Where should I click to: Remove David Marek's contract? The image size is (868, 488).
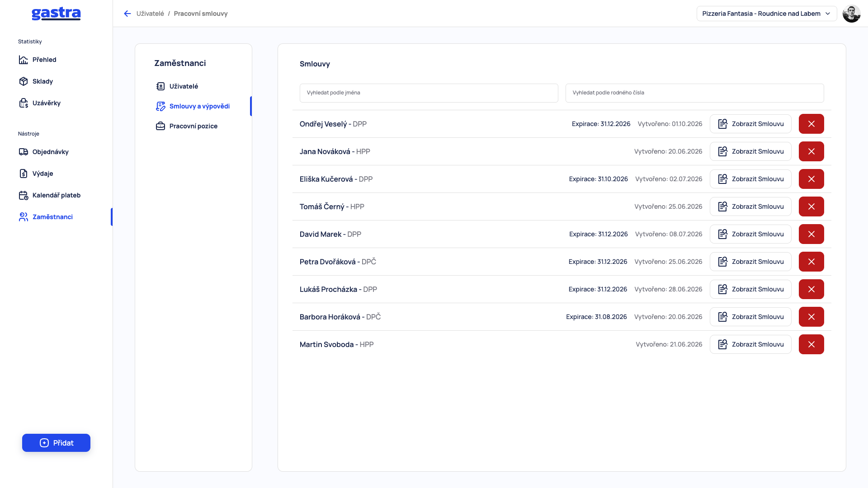811,234
